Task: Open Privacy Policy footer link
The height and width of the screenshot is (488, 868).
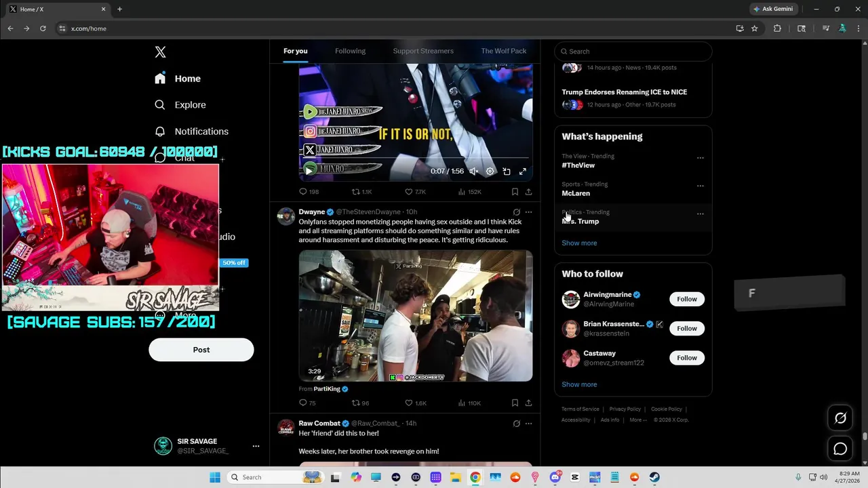Action: [625, 409]
